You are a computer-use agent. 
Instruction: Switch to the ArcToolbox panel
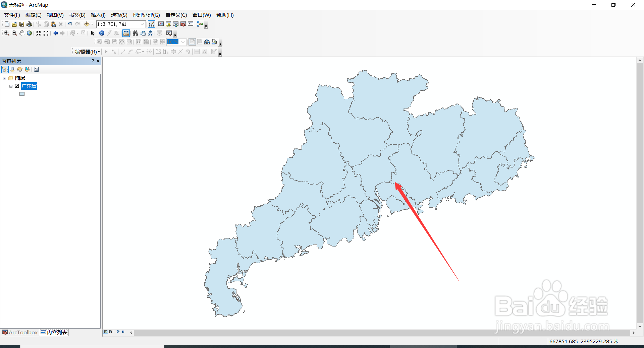coord(20,332)
